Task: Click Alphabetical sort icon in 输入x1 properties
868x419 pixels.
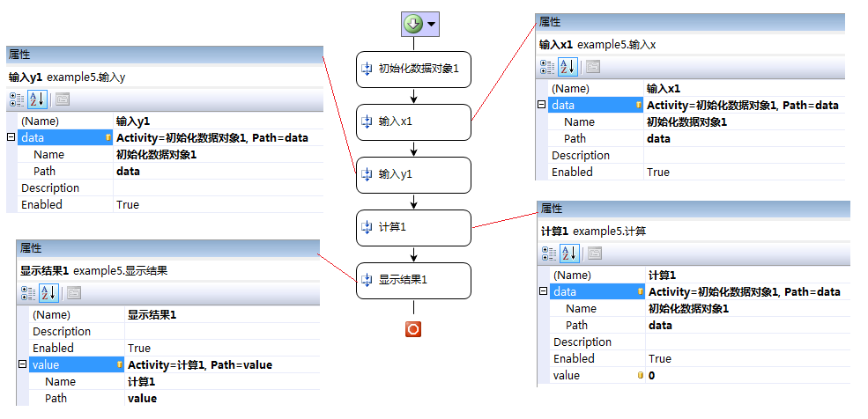Action: (x=568, y=67)
